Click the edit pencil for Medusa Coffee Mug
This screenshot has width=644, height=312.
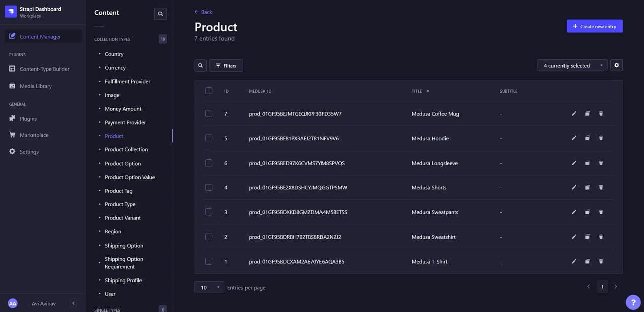pyautogui.click(x=574, y=114)
